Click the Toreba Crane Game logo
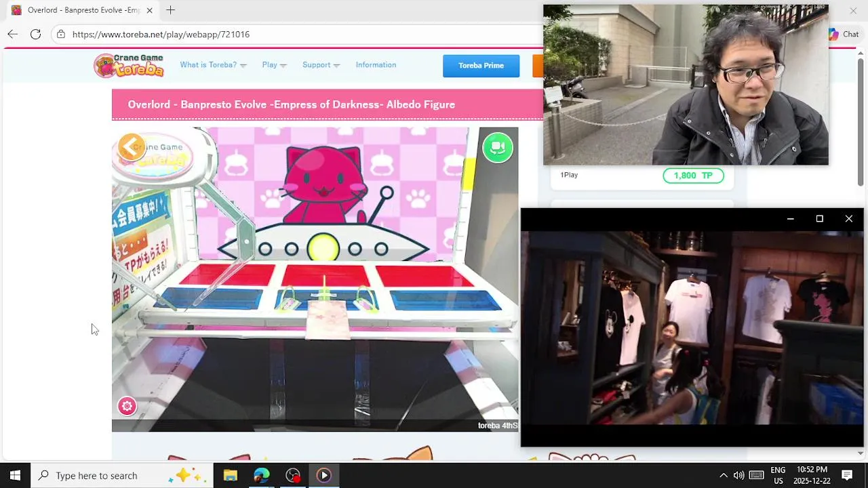Screen dimensions: 868x488 point(129,66)
